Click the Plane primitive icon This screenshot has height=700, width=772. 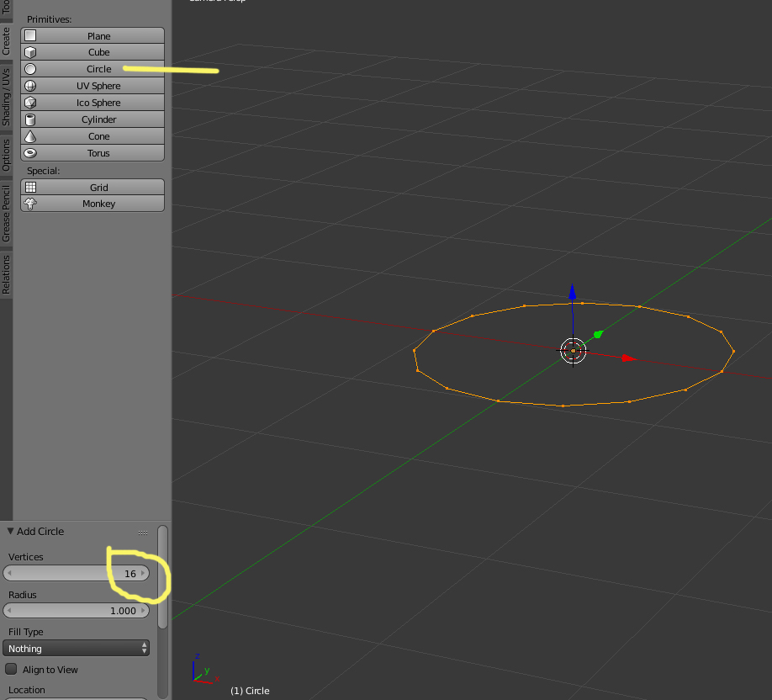(30, 35)
